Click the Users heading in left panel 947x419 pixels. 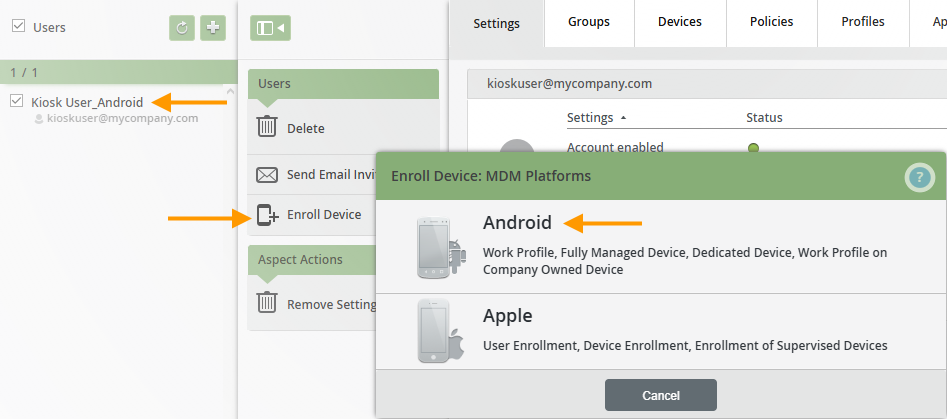pyautogui.click(x=50, y=28)
